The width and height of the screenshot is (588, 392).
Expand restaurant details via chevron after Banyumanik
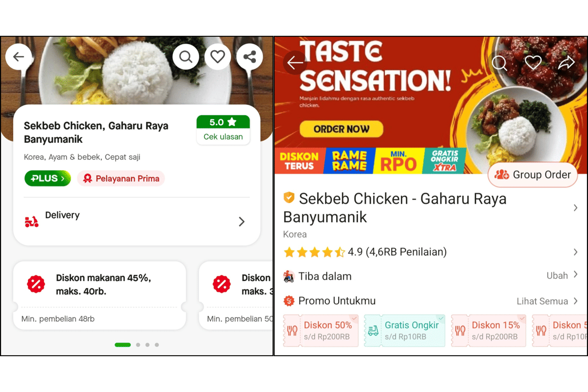pyautogui.click(x=575, y=208)
